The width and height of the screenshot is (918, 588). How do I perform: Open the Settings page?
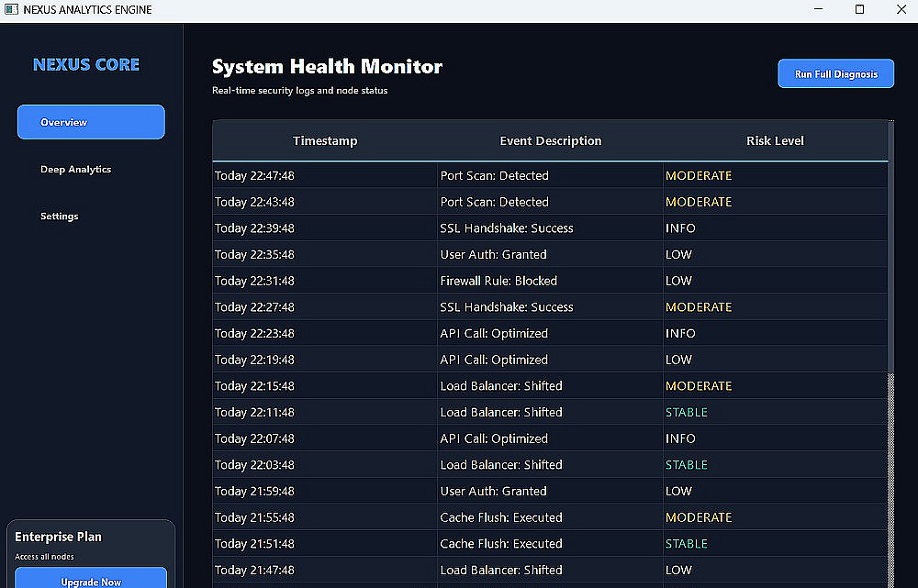coord(59,216)
